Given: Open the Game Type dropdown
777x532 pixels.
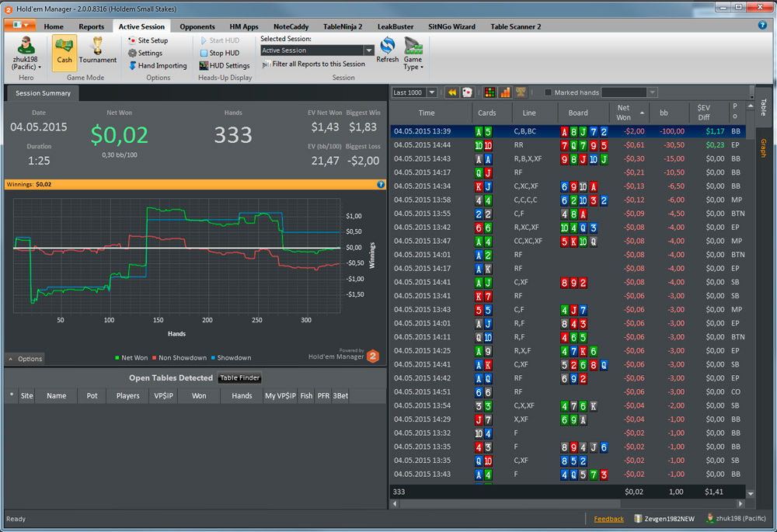Looking at the screenshot, I should click(413, 54).
